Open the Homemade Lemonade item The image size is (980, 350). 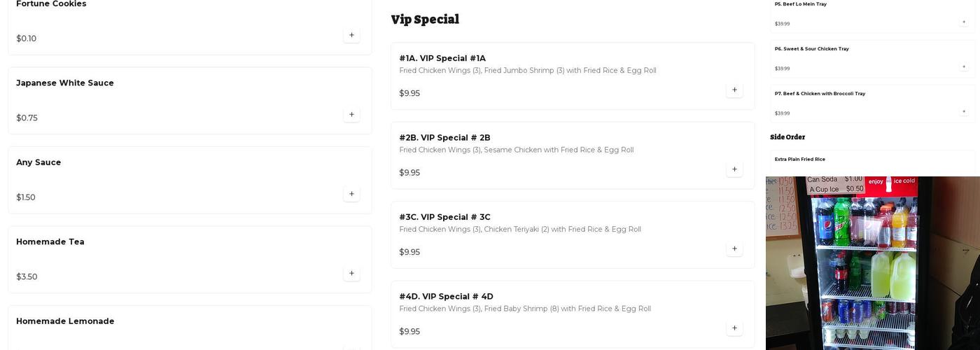click(x=65, y=321)
